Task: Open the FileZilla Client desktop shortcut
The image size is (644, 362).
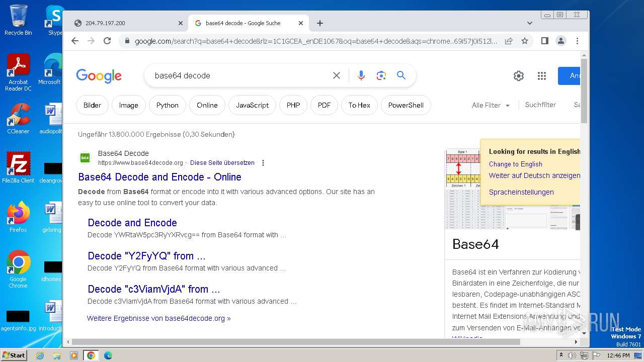Action: coord(18,167)
